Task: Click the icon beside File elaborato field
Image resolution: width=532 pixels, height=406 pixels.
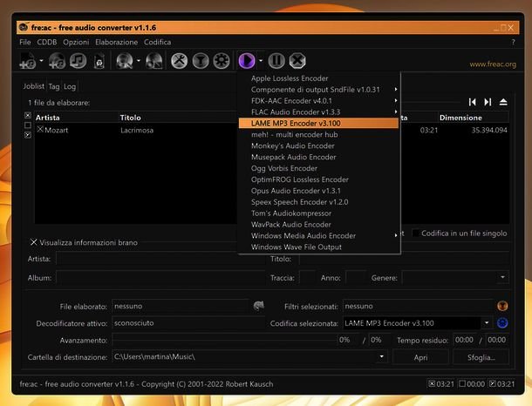Action: point(258,306)
